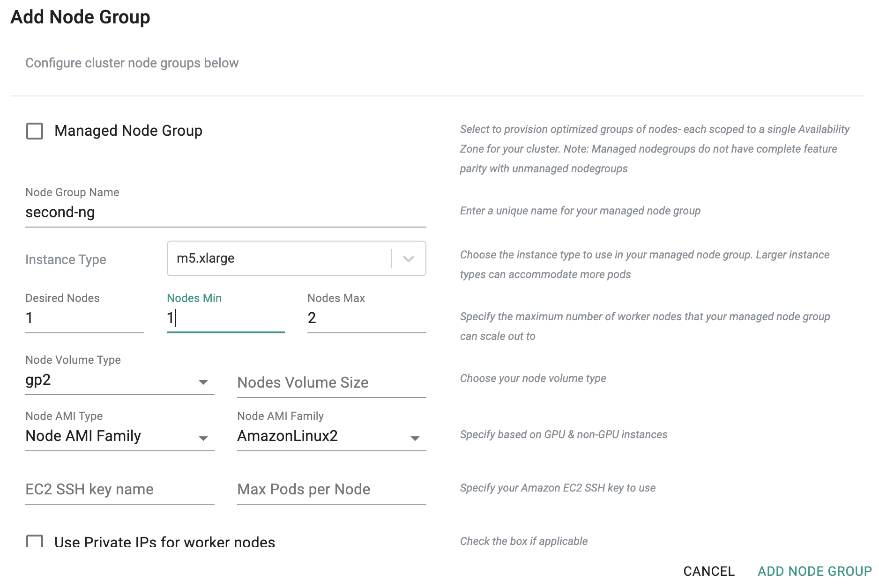Image resolution: width=879 pixels, height=588 pixels.
Task: Click the Nodes Volume Size field
Action: point(331,383)
